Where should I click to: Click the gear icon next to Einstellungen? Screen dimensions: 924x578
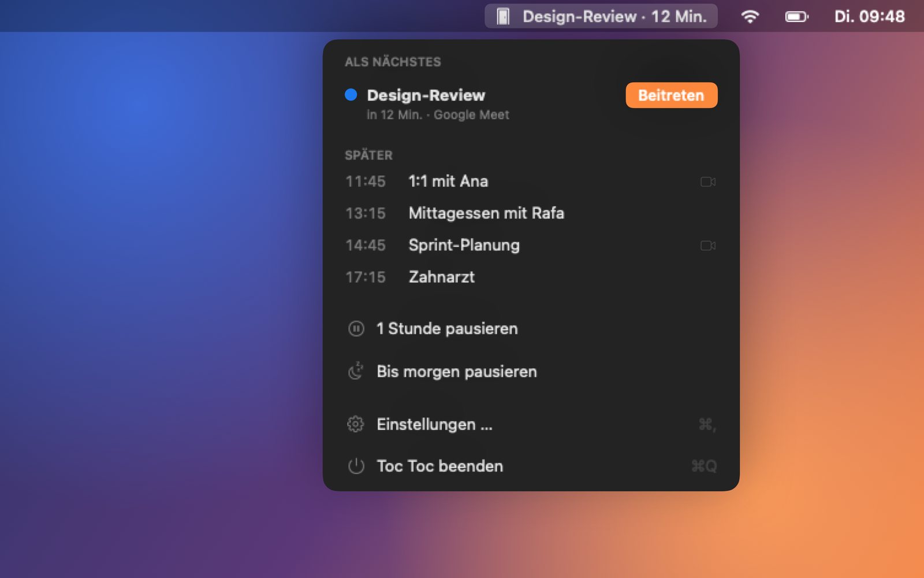pos(356,424)
